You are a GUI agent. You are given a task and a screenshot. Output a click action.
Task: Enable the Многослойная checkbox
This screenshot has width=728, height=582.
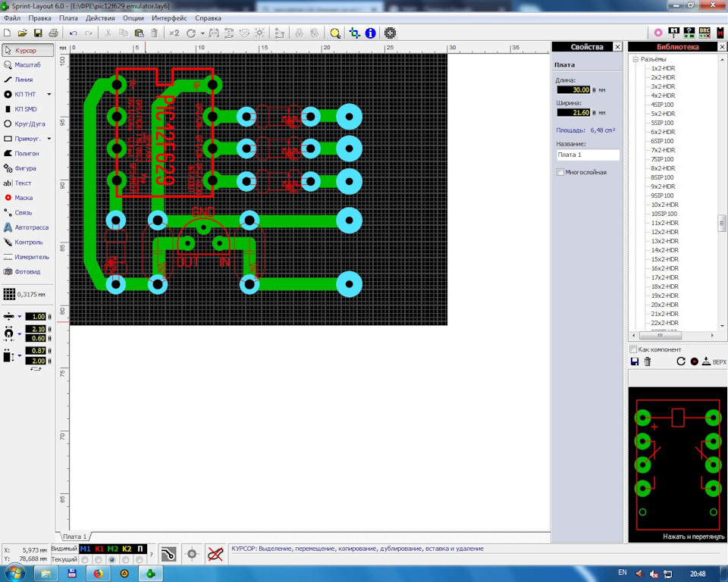(x=560, y=172)
